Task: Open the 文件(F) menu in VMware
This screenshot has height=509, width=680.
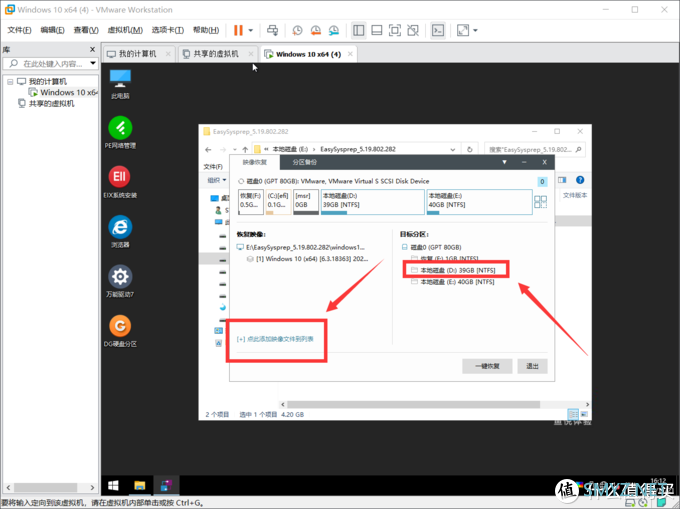Action: 20,30
